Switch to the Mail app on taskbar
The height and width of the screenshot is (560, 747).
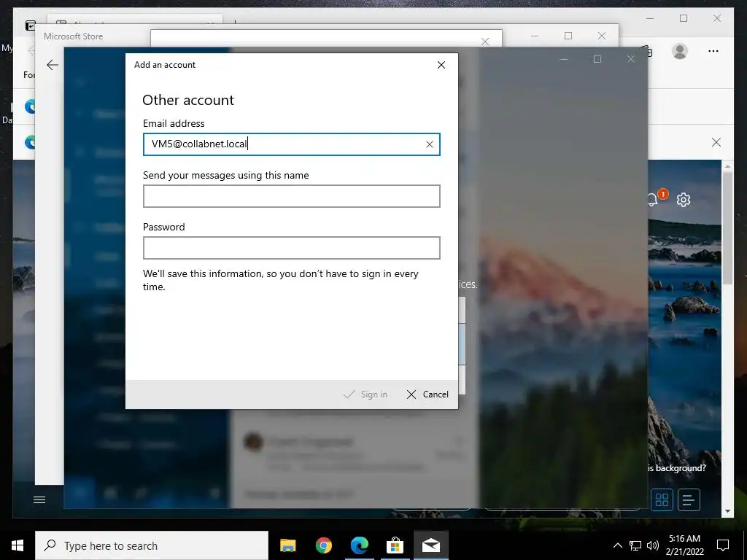430,545
